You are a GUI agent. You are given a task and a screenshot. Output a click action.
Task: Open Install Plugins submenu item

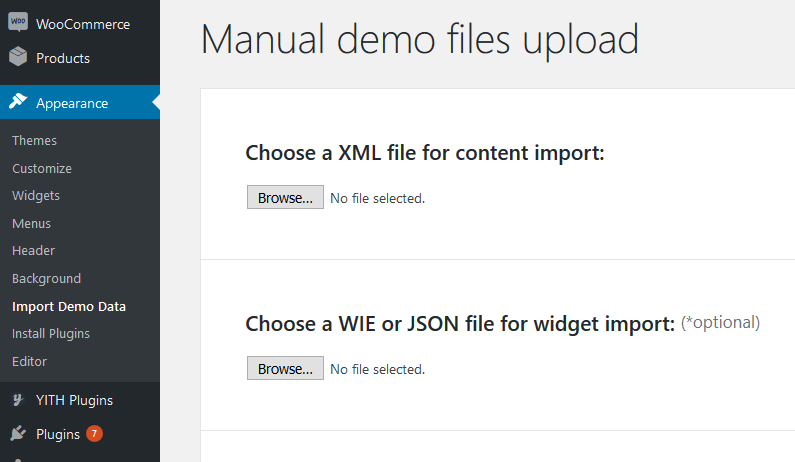51,334
